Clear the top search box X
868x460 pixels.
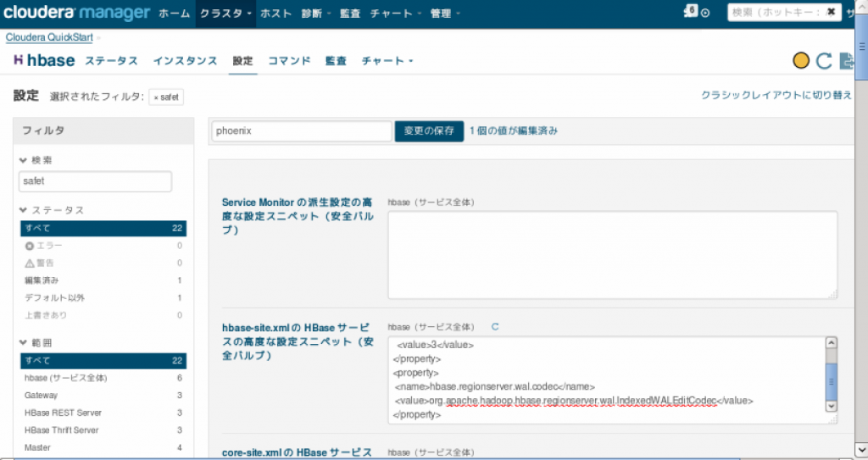(831, 12)
